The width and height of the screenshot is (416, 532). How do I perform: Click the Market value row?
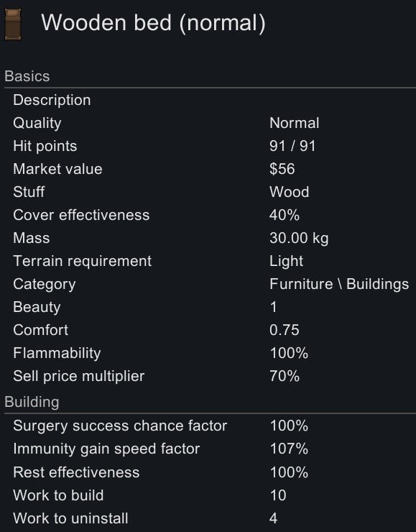coord(211,169)
